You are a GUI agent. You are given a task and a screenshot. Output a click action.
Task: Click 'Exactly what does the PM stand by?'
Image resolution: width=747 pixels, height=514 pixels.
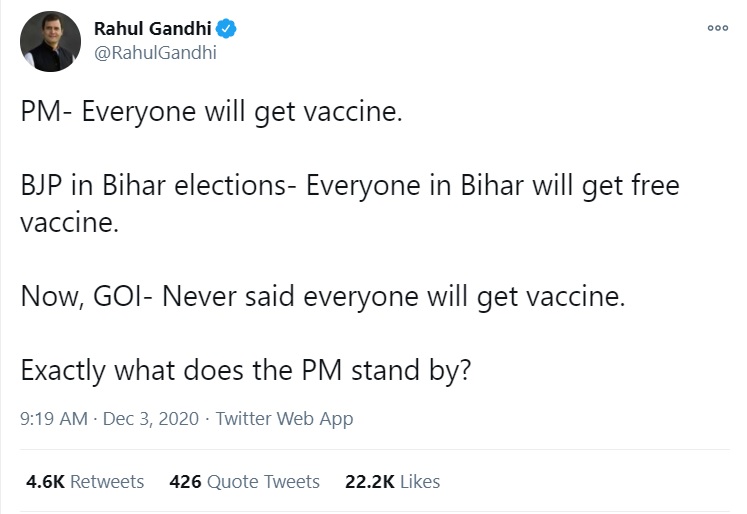[246, 371]
